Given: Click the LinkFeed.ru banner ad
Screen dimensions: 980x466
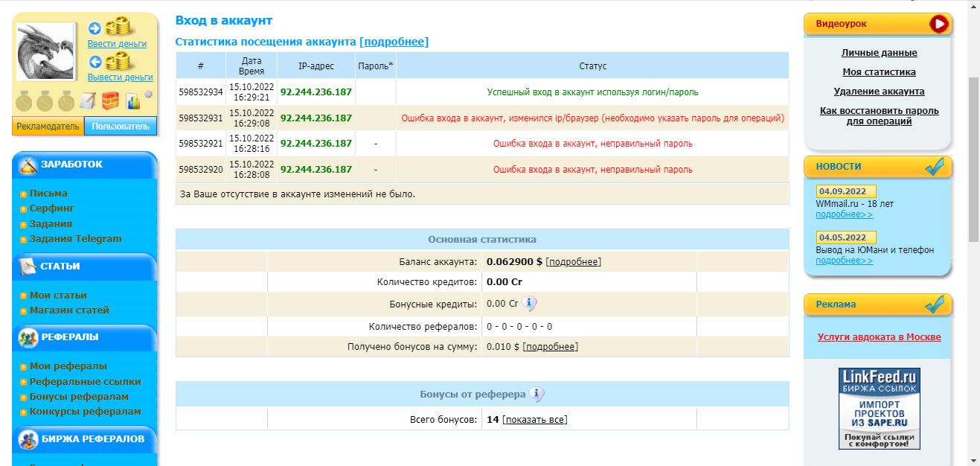Looking at the screenshot, I should (x=880, y=408).
